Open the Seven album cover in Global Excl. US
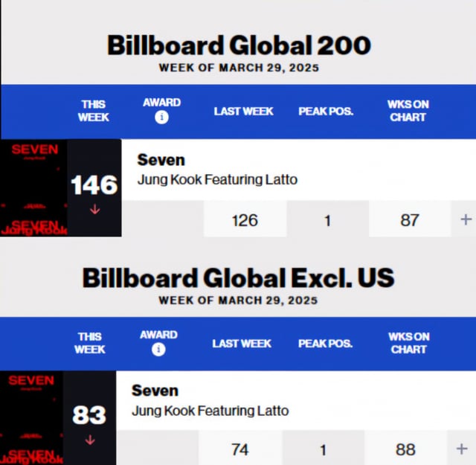The image size is (476, 465). pos(31,418)
